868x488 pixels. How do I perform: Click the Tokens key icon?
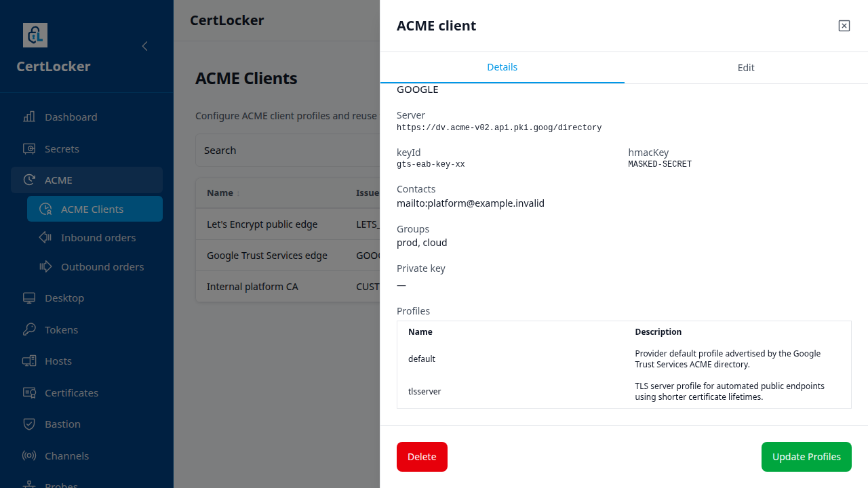(29, 329)
